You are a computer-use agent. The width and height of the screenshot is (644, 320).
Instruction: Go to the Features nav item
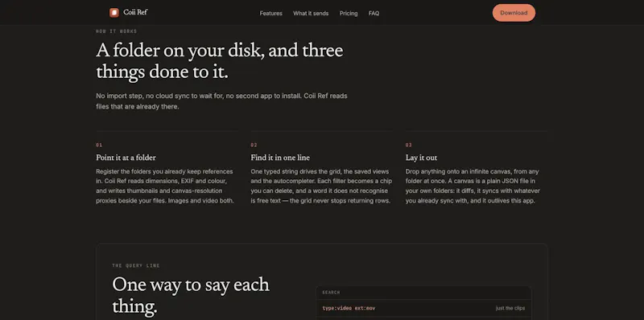[x=270, y=13]
